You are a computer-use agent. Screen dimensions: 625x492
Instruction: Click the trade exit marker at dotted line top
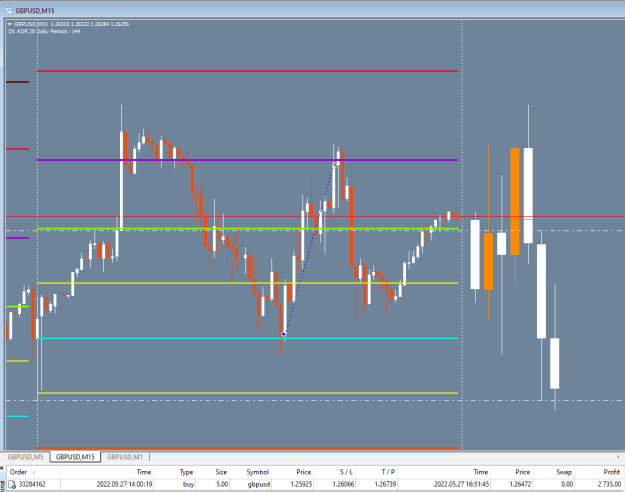[x=334, y=165]
